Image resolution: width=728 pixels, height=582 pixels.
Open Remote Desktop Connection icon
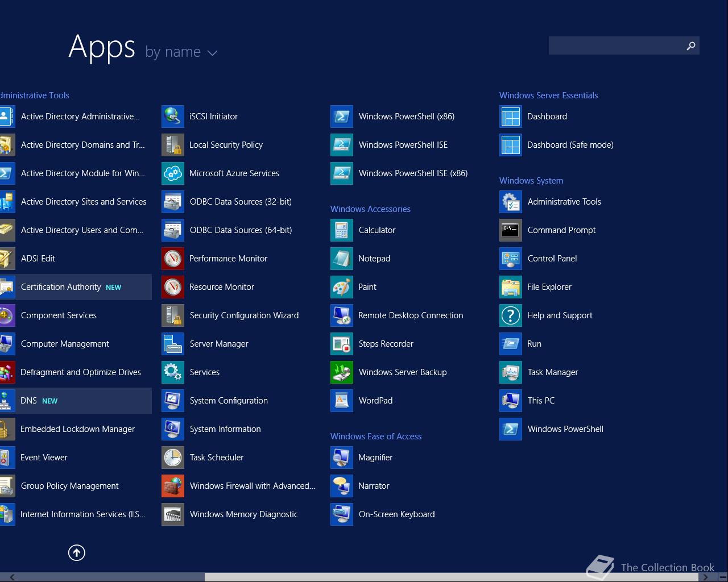pyautogui.click(x=342, y=315)
